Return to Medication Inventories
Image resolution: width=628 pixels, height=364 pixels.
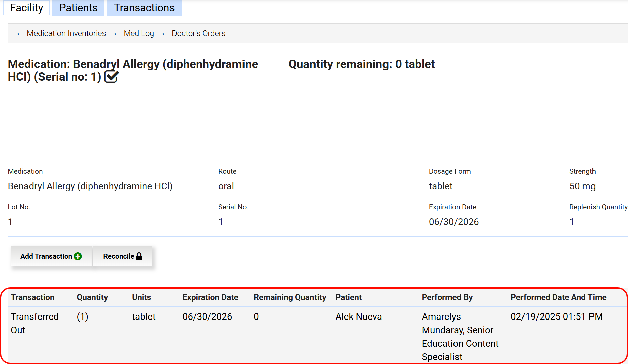click(62, 33)
